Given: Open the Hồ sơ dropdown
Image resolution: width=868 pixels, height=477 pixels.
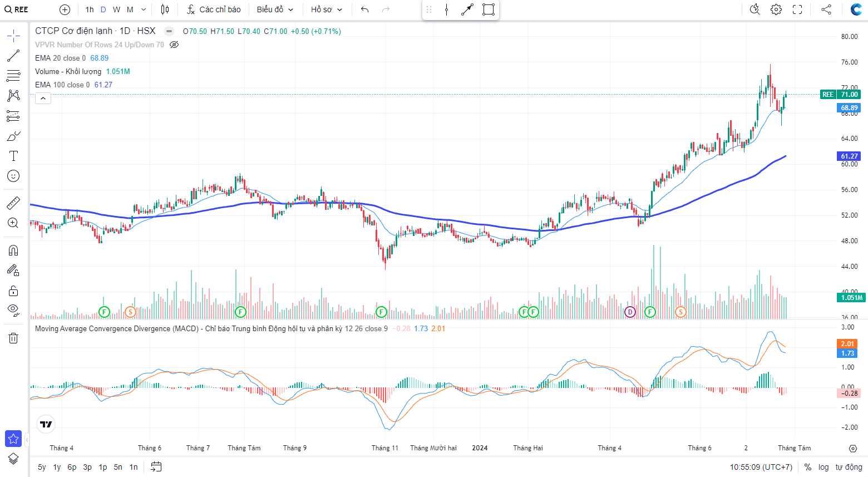Looking at the screenshot, I should pyautogui.click(x=327, y=9).
